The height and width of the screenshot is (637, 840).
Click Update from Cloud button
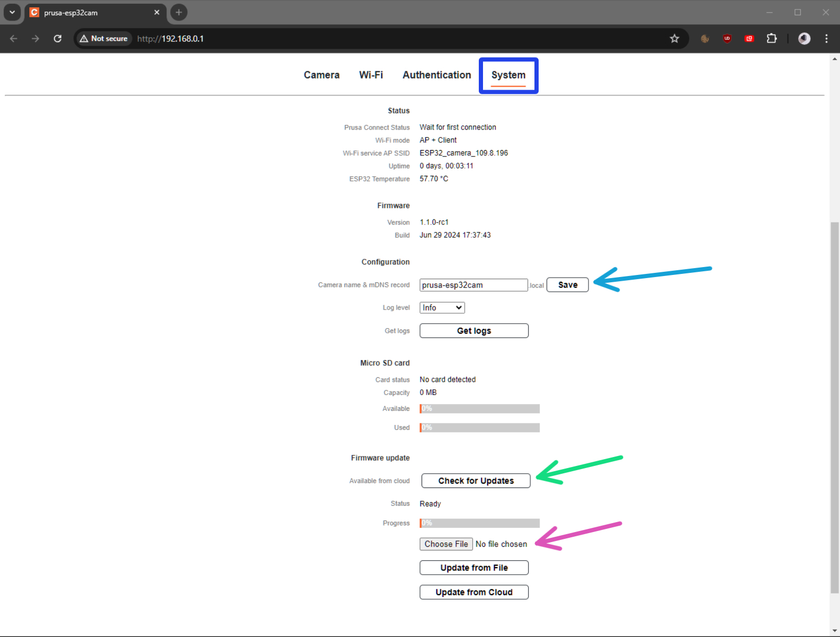click(474, 592)
